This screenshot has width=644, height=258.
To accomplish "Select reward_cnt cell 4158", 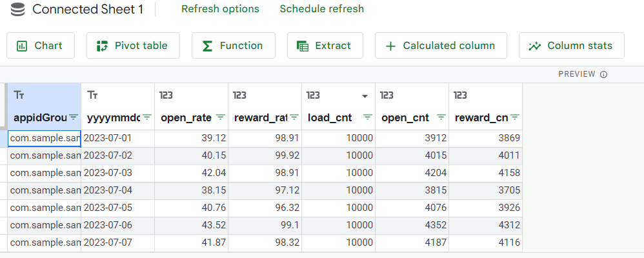I will click(485, 174).
